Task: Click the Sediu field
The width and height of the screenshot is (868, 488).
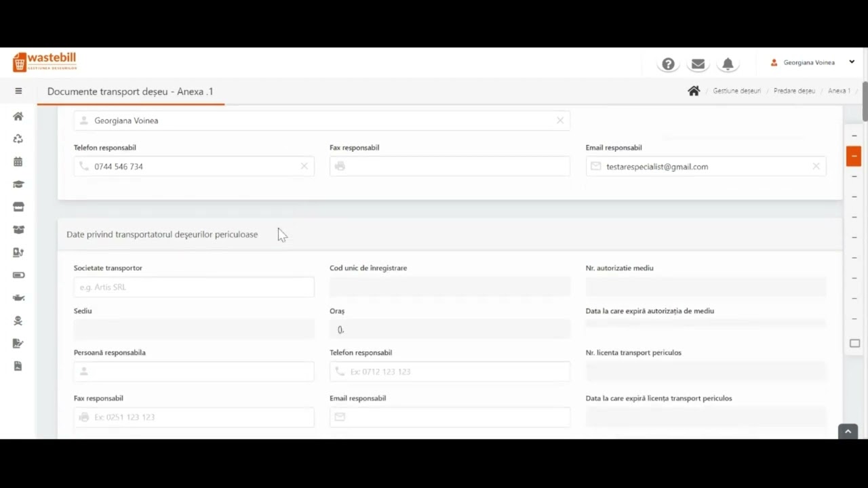Action: click(x=194, y=329)
